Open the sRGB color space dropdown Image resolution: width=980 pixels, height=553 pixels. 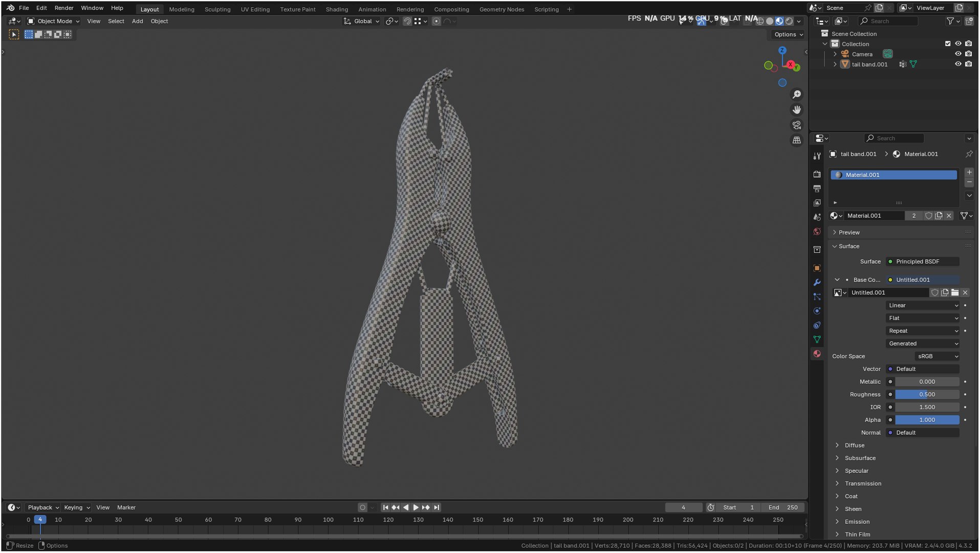tap(937, 357)
